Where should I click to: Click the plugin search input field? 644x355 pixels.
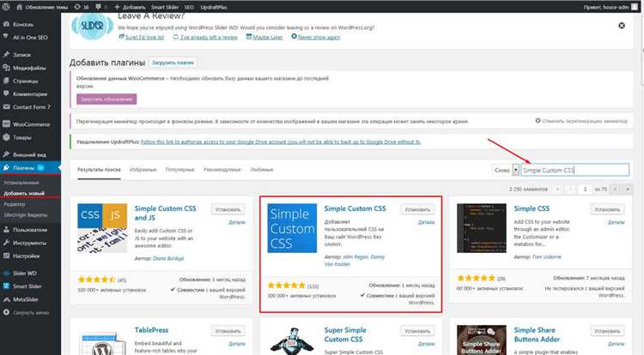point(574,170)
